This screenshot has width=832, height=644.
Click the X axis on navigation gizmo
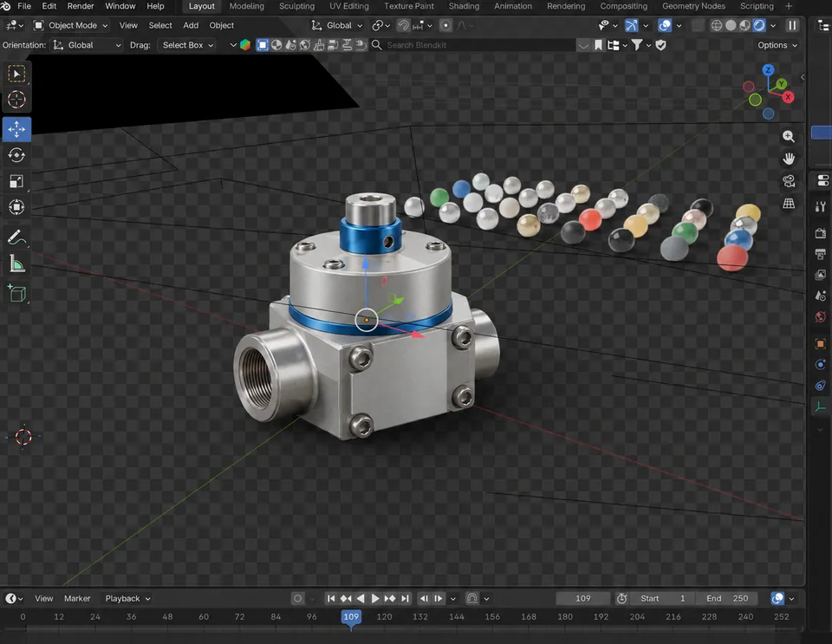click(x=788, y=97)
